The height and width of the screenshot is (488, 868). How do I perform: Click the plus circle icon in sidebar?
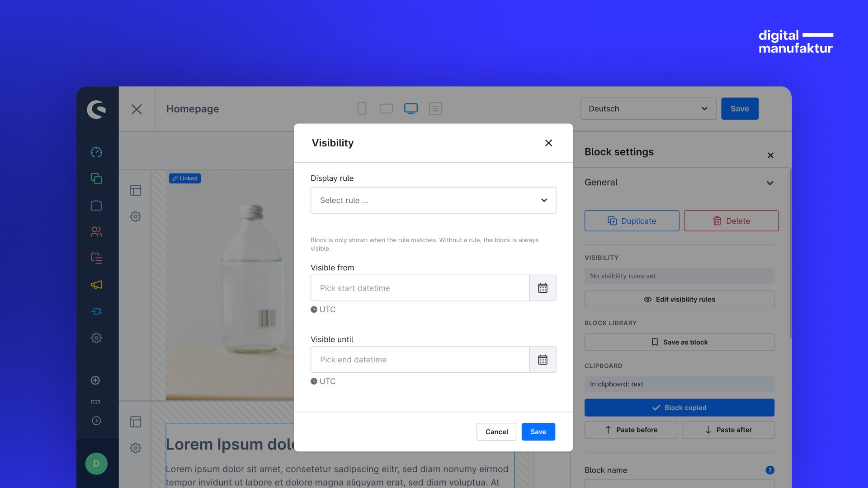pos(95,380)
